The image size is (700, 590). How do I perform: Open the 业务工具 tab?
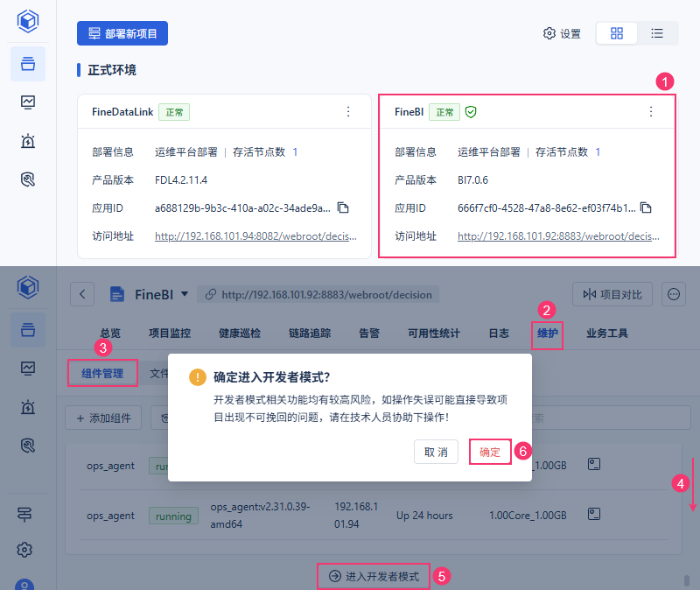pos(607,334)
